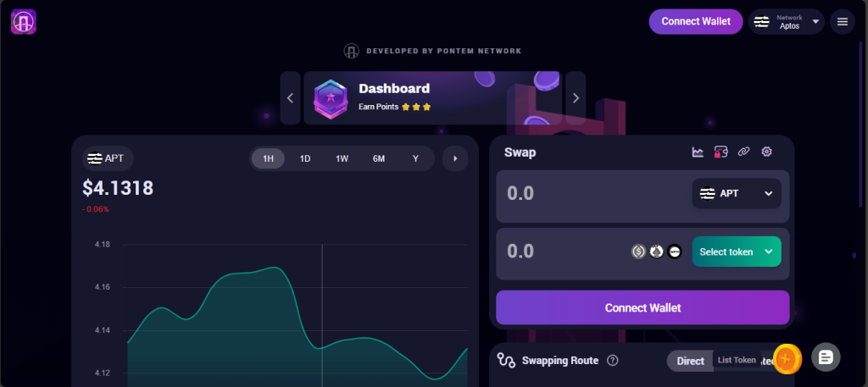Open the chat support bubble icon
The width and height of the screenshot is (868, 387).
click(826, 357)
